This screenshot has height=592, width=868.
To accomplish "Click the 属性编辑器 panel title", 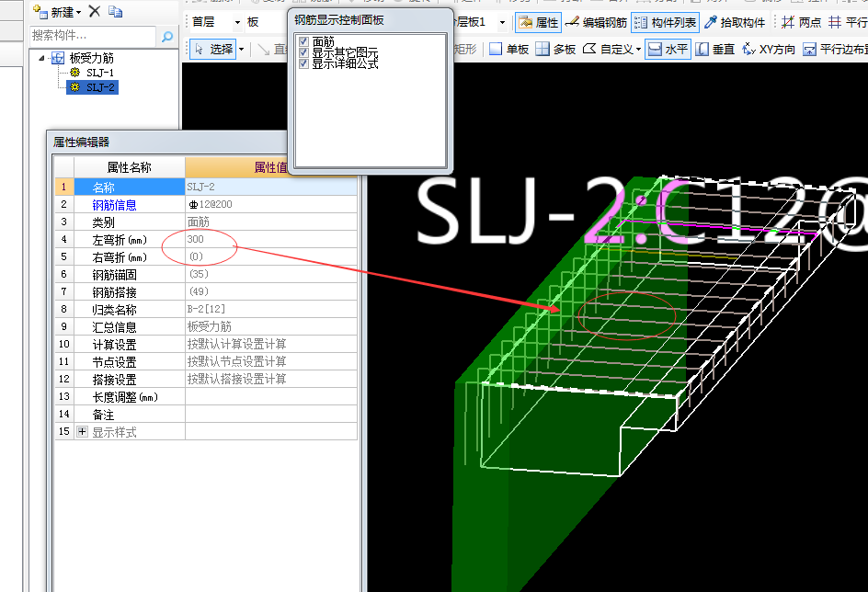I will pos(81,142).
